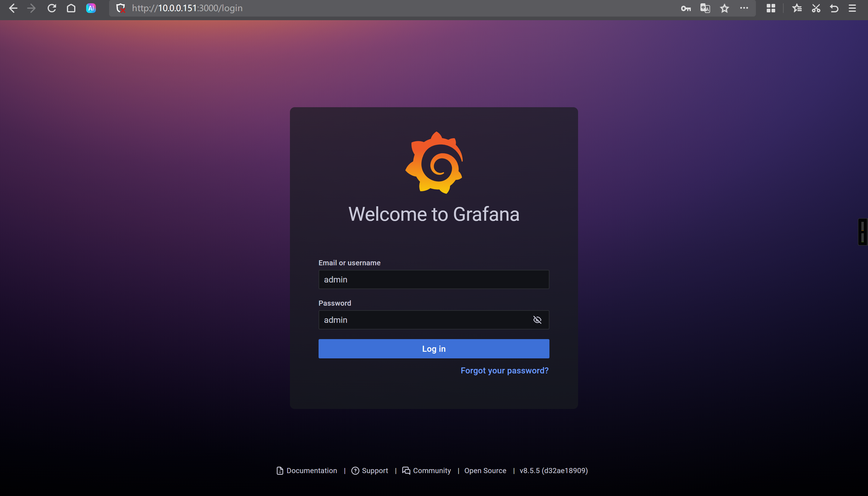Click the Email or username field
The image size is (868, 496).
tap(433, 279)
